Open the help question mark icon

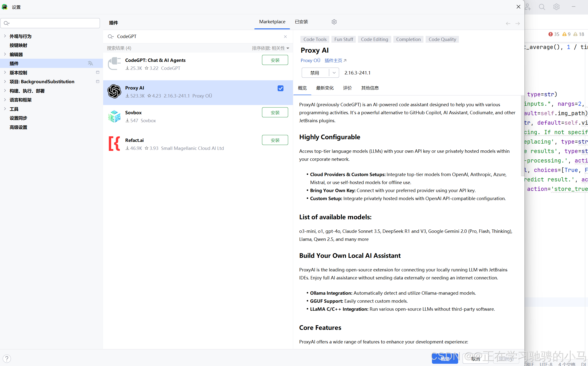pos(7,358)
